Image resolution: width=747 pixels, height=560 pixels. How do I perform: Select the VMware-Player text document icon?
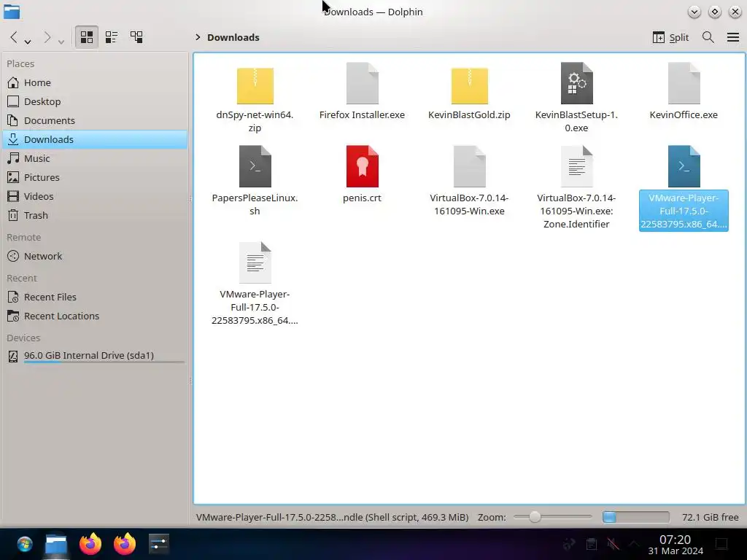[255, 262]
